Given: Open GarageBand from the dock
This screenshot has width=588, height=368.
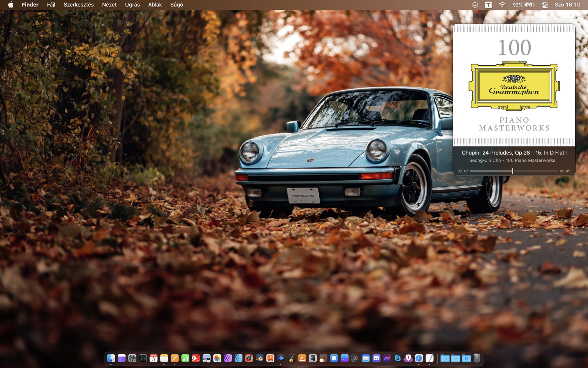Looking at the screenshot, I should pyautogui.click(x=291, y=358).
